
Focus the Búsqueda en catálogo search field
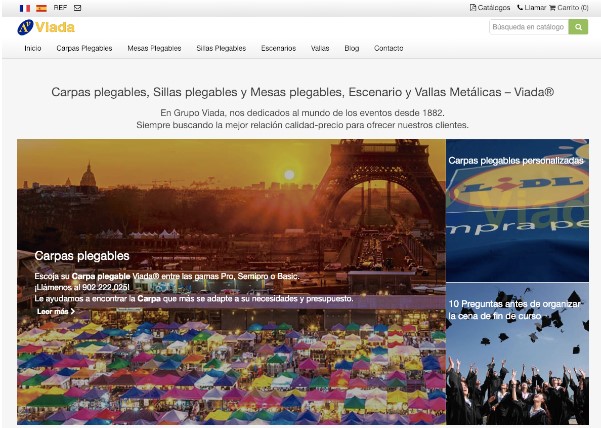[528, 27]
